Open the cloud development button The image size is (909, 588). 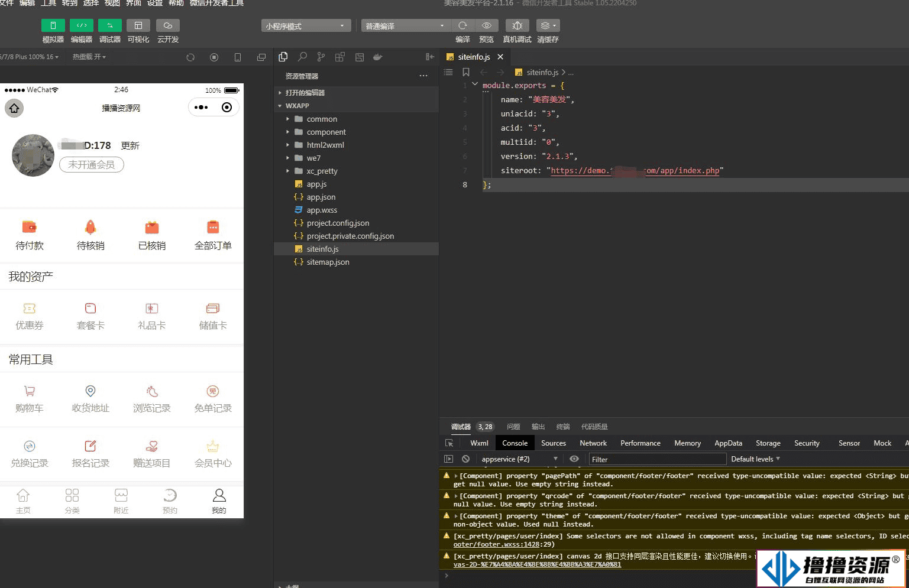pyautogui.click(x=168, y=25)
